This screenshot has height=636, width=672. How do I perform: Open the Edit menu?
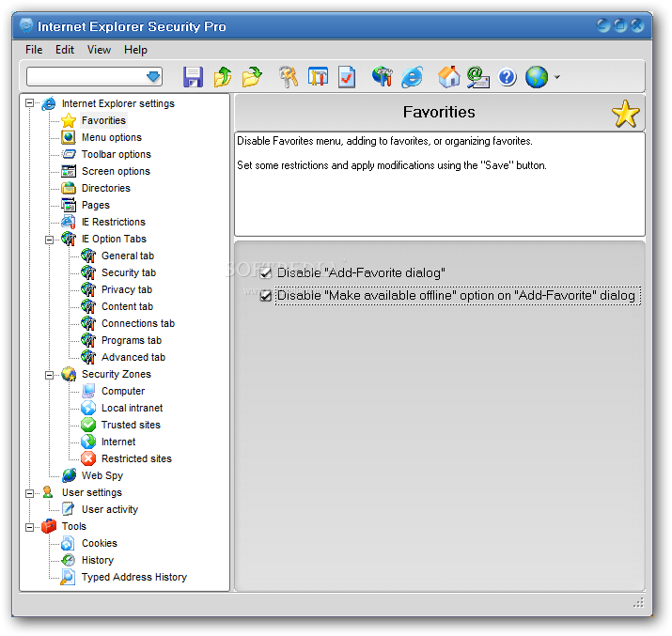click(x=65, y=50)
